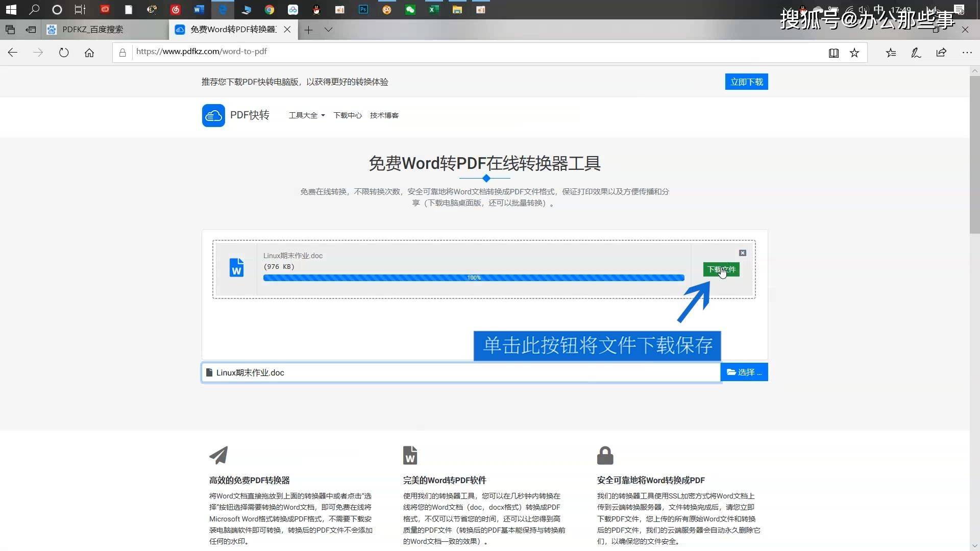Click the PDF快转 cloud logo
This screenshot has height=551, width=980.
[213, 115]
